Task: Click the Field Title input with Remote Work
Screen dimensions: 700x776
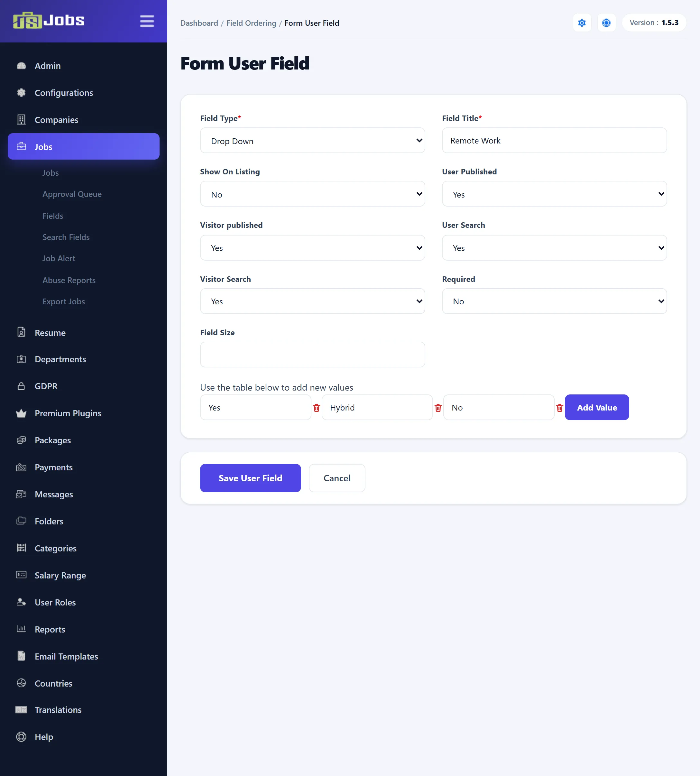Action: tap(554, 140)
